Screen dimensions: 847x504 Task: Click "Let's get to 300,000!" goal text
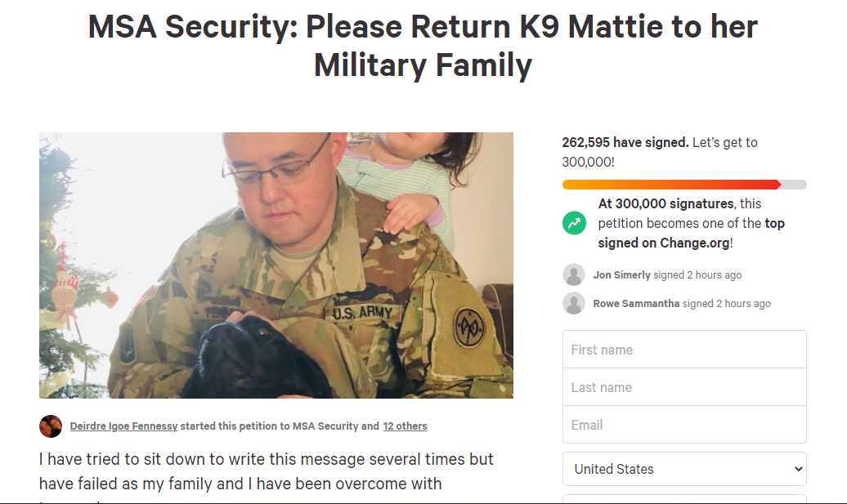coord(724,143)
